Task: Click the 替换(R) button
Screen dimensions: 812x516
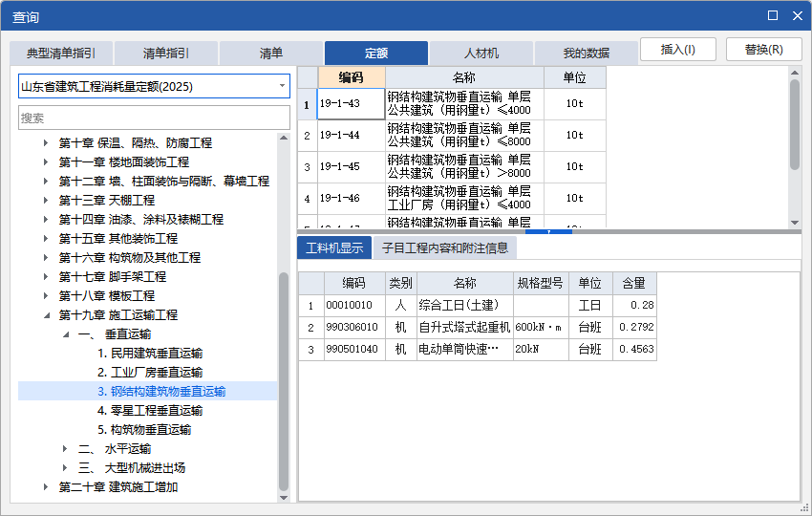Action: pos(764,50)
